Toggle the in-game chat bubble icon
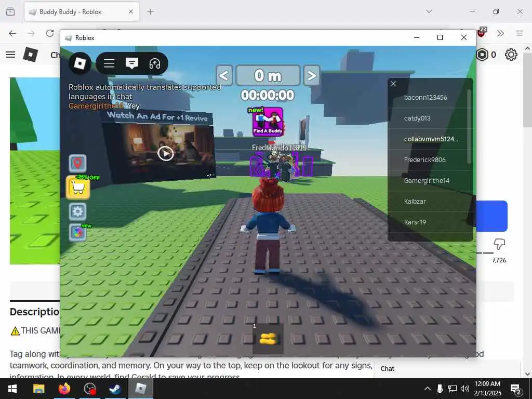This screenshot has height=399, width=532. click(131, 63)
